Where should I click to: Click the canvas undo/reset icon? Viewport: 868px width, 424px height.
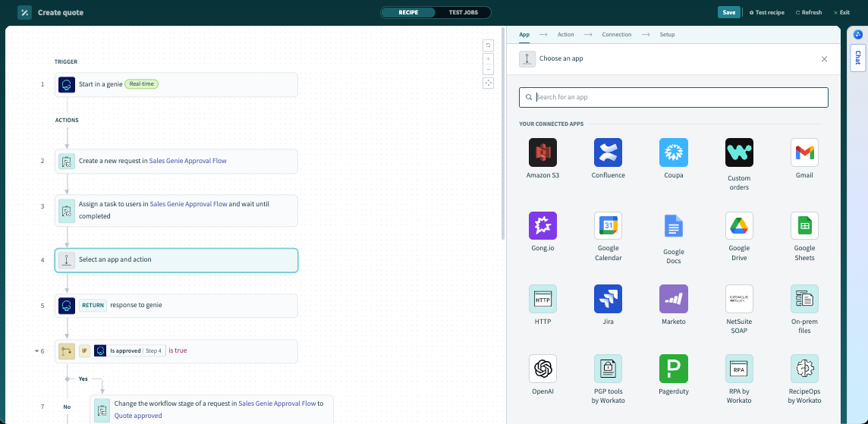489,46
